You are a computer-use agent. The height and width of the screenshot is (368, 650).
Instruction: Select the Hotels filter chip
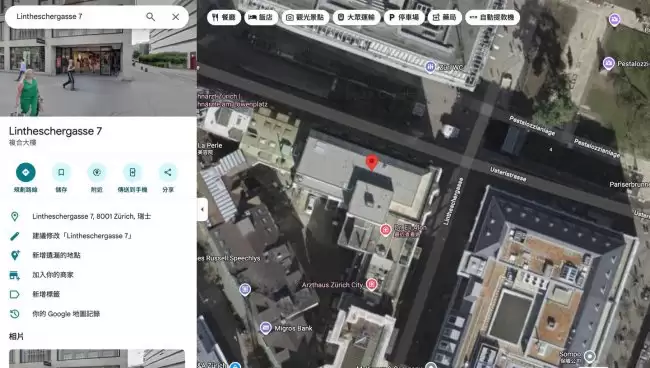click(x=261, y=17)
